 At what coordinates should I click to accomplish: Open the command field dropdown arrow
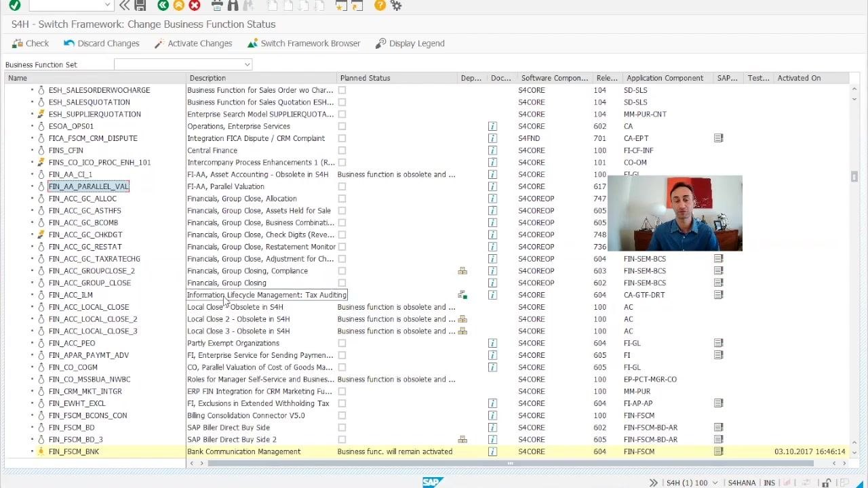tap(106, 5)
